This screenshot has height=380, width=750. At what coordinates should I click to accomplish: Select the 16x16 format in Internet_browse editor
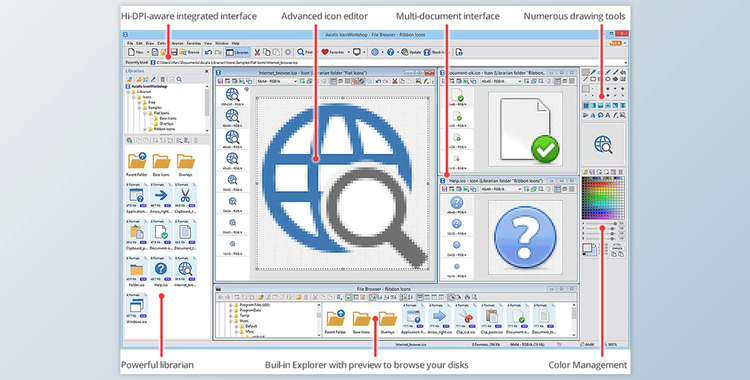pyautogui.click(x=232, y=246)
